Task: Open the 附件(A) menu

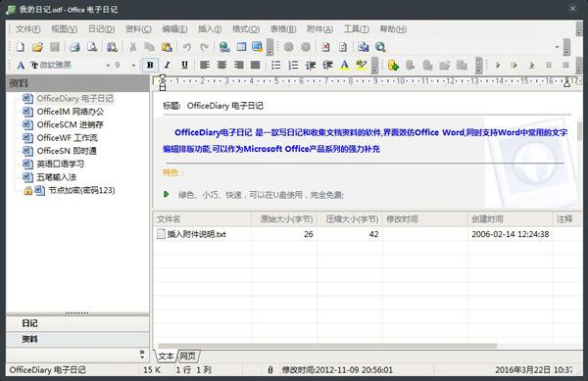Action: click(319, 29)
